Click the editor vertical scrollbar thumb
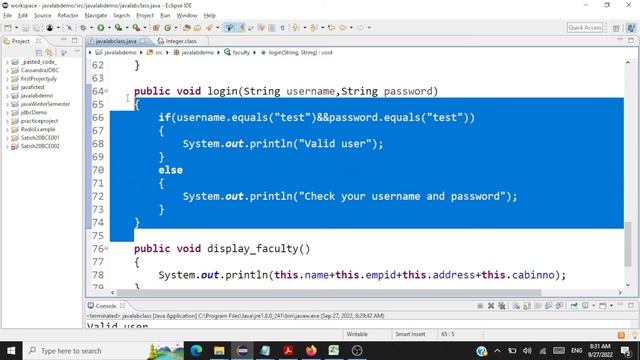 pyautogui.click(x=628, y=244)
